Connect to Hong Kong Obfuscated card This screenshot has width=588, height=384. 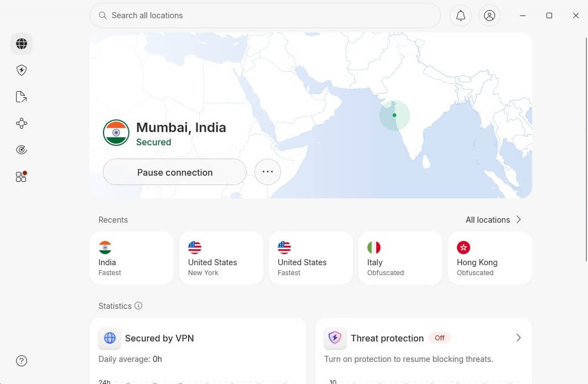click(490, 258)
